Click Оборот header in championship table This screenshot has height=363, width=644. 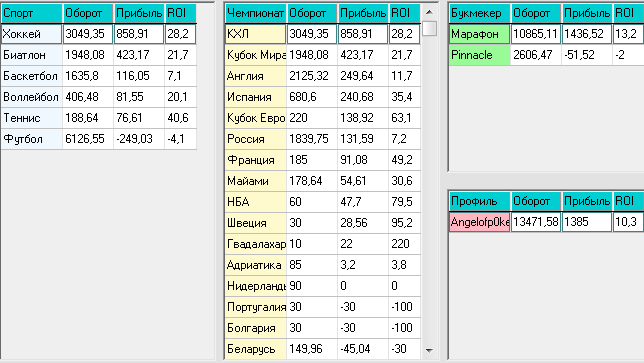click(x=312, y=14)
